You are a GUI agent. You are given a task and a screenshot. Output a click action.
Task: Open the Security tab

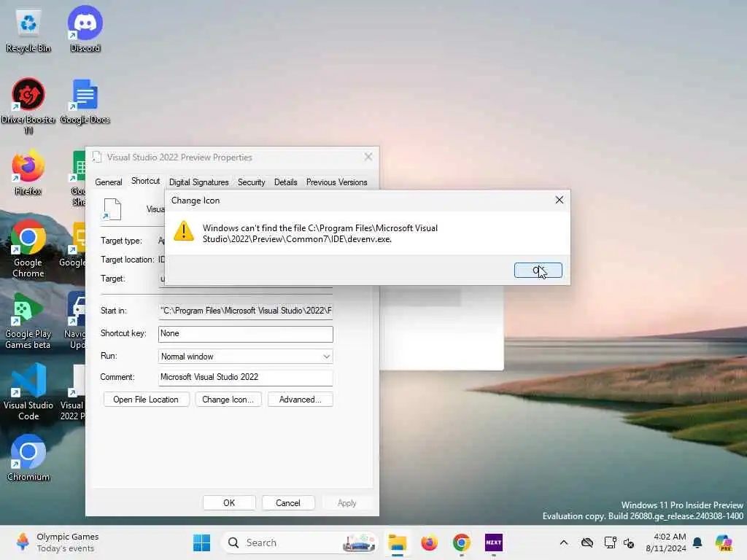click(x=251, y=182)
